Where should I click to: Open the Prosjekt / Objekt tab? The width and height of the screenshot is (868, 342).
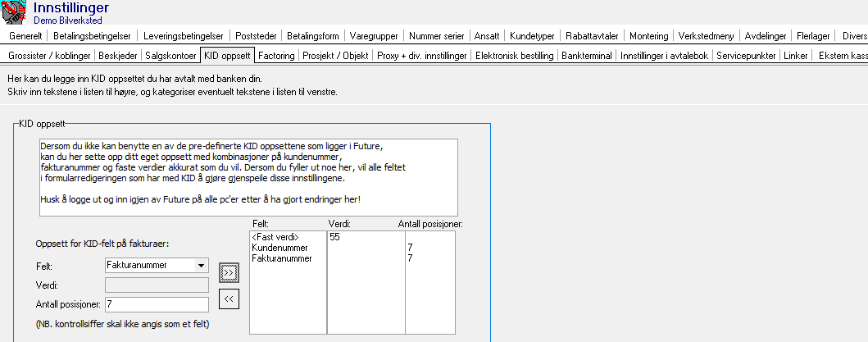[335, 56]
